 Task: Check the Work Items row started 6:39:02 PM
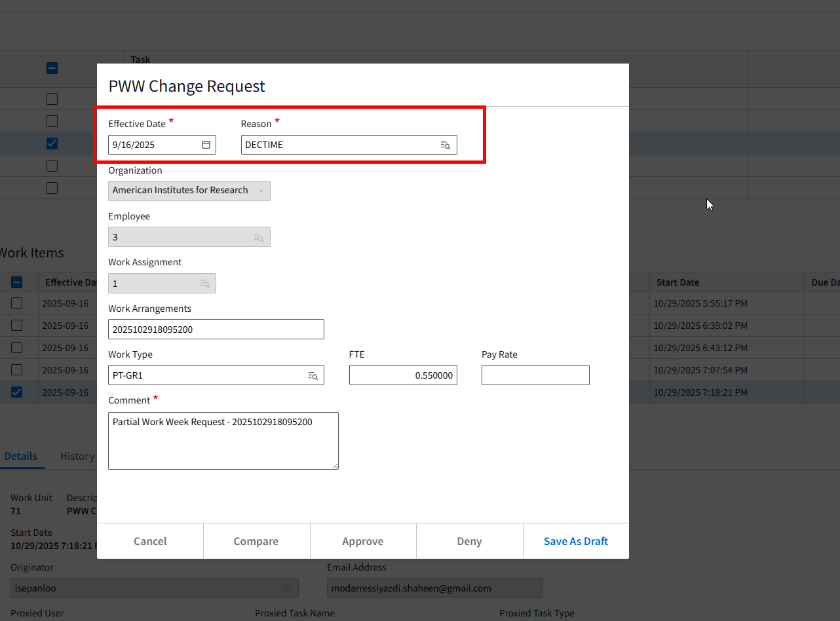[17, 326]
